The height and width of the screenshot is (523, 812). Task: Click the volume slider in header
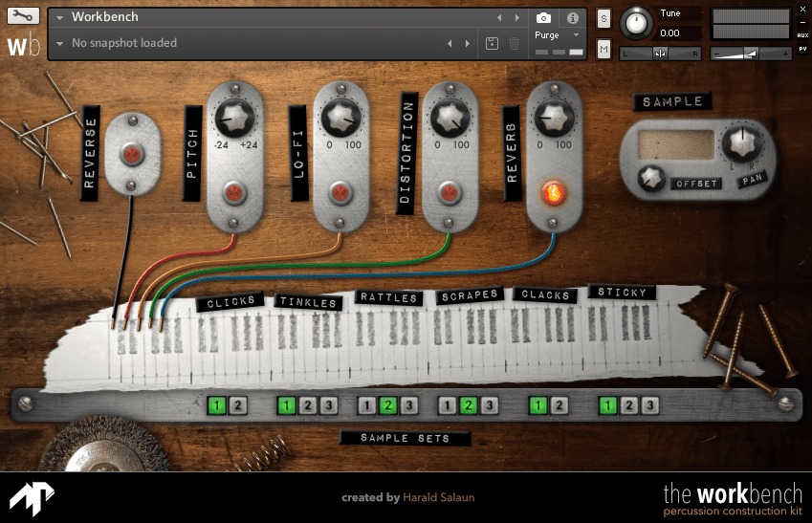point(751,54)
